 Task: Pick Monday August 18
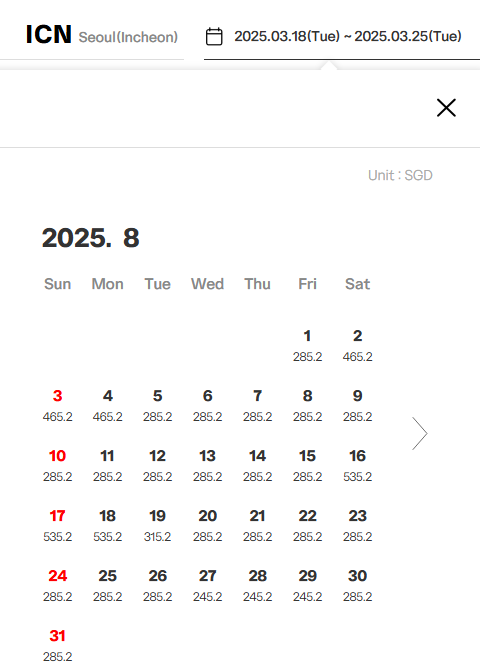pos(108,525)
